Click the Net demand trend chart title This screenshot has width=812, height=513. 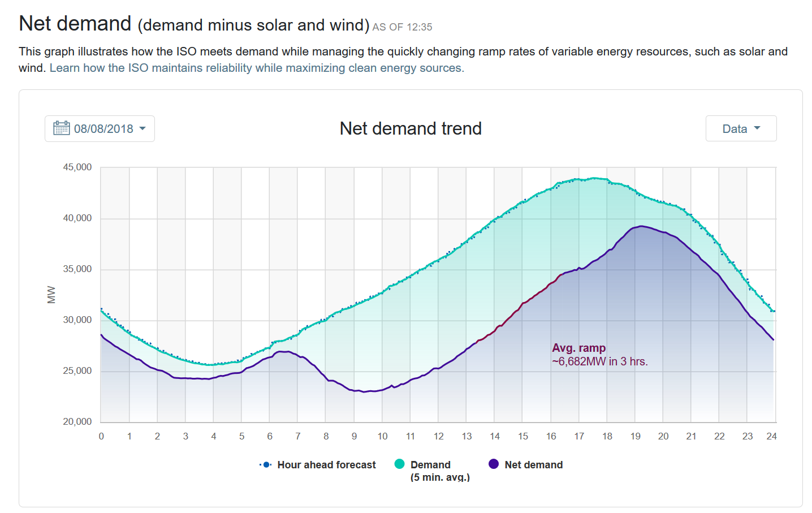click(411, 129)
